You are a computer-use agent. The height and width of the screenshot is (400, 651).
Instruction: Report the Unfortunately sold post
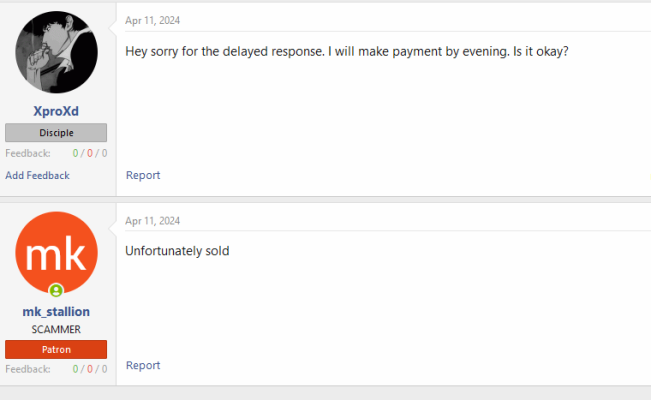[x=143, y=366]
